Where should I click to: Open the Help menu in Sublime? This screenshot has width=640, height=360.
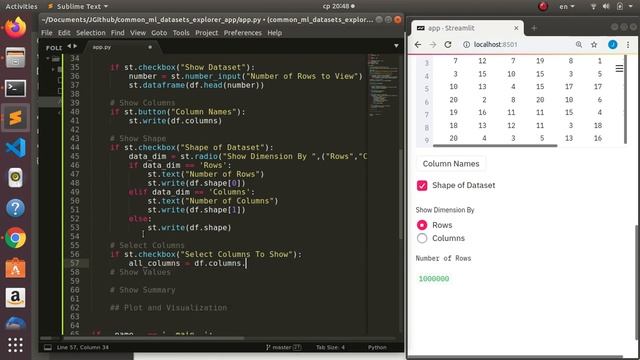(x=275, y=33)
